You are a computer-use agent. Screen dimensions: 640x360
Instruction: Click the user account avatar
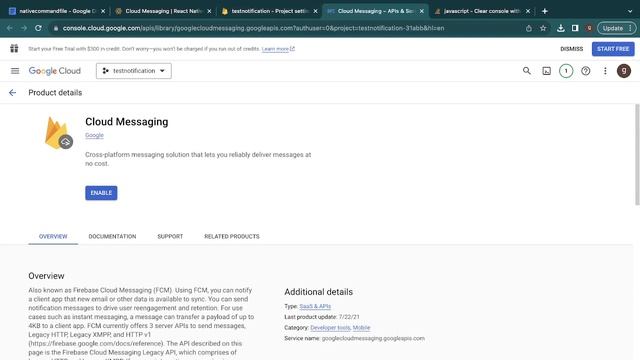tap(624, 71)
